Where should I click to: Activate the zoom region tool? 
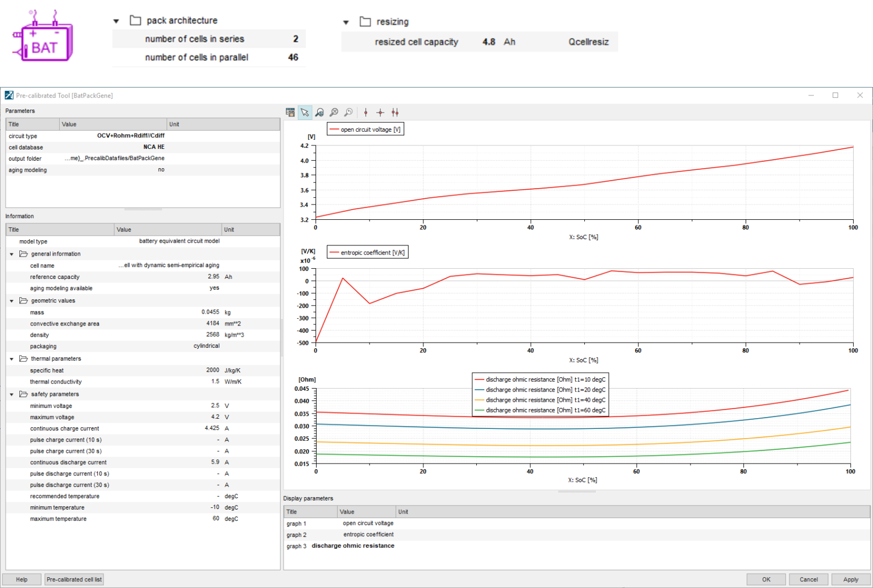click(x=319, y=112)
